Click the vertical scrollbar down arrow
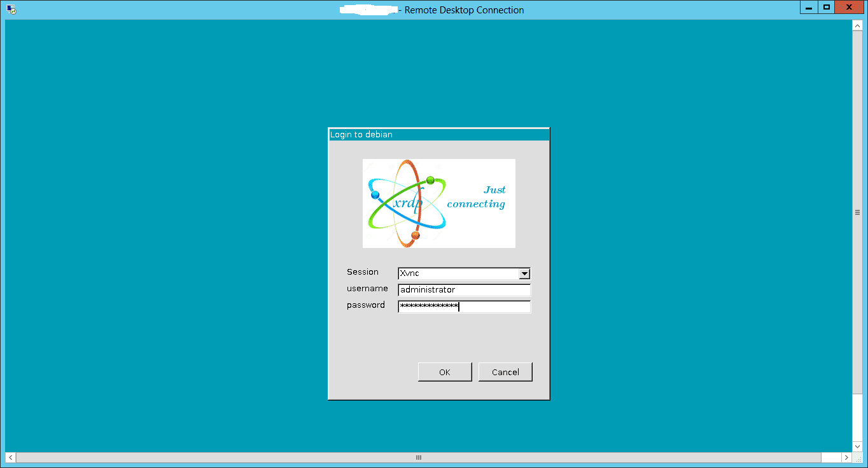The image size is (868, 468). coord(857,446)
